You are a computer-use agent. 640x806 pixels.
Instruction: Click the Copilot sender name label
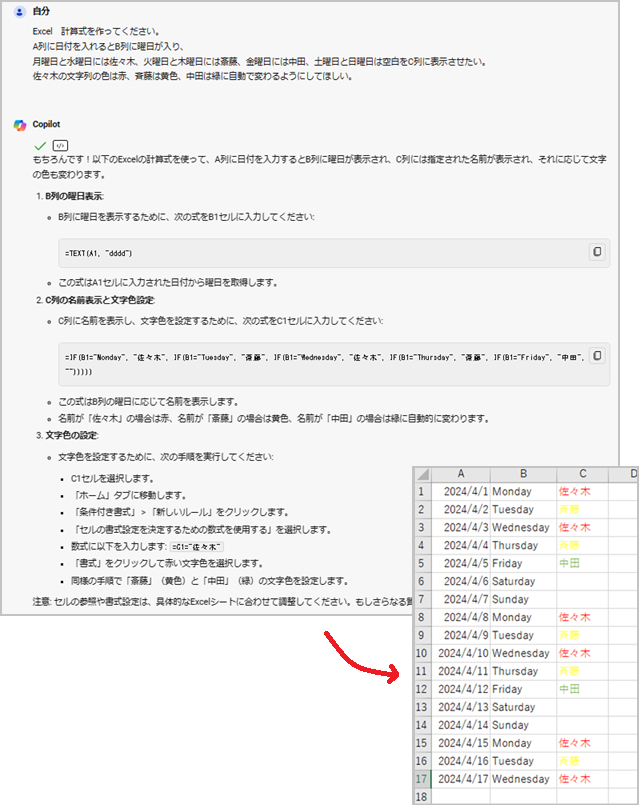(x=46, y=124)
